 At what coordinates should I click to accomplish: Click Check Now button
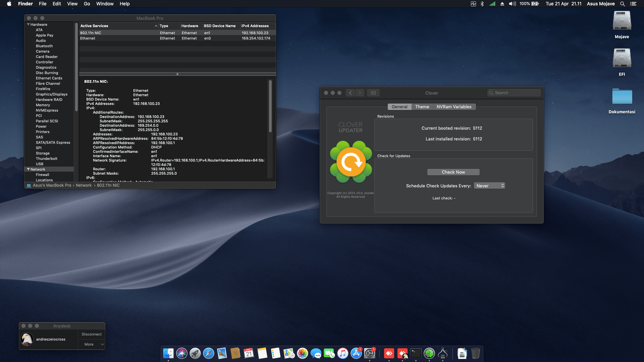pyautogui.click(x=453, y=172)
